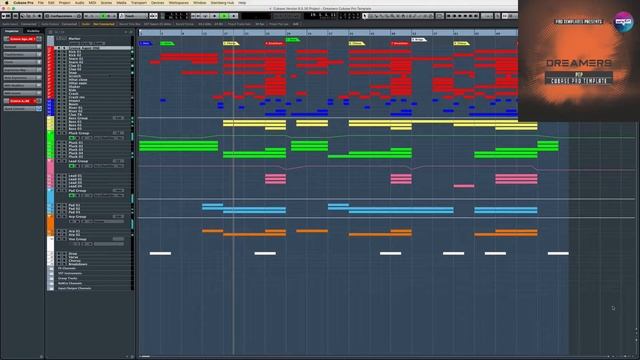
Task: Select the first white Vox arrangement clip
Action: click(160, 253)
